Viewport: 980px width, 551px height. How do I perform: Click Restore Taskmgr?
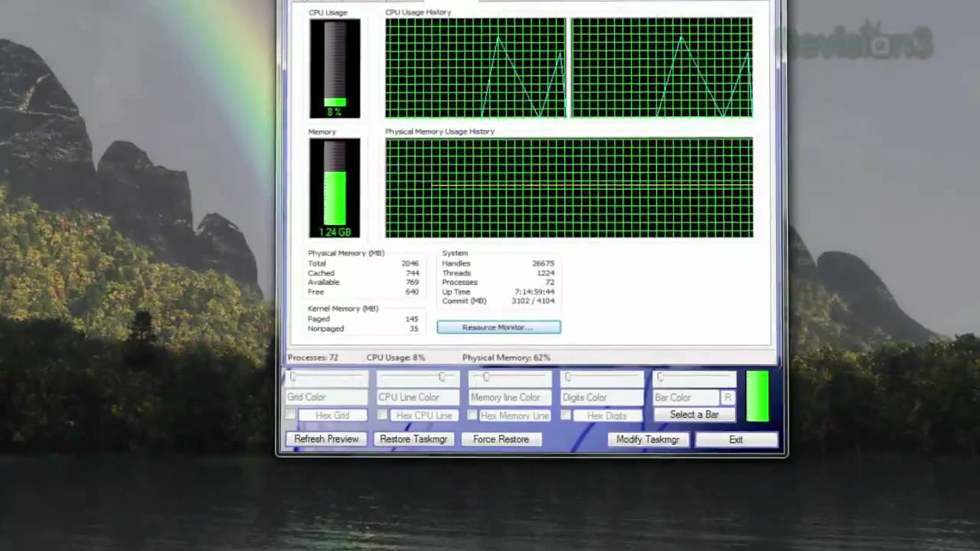(x=413, y=439)
